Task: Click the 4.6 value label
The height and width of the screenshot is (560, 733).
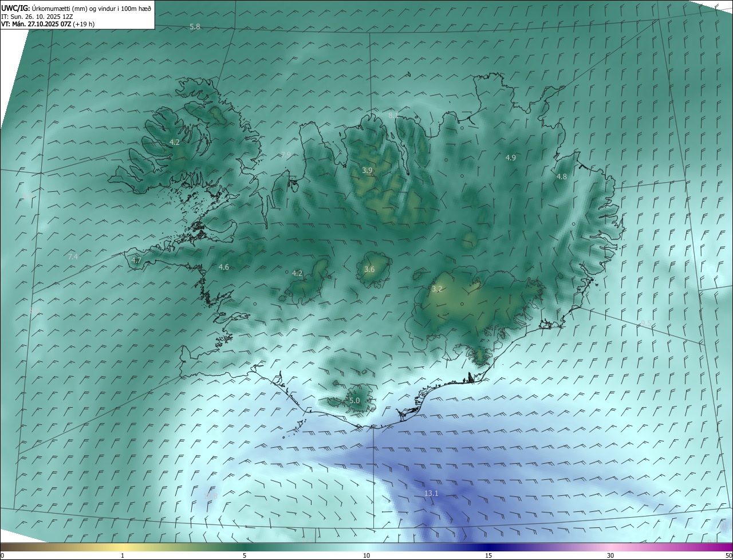Action: pyautogui.click(x=224, y=267)
